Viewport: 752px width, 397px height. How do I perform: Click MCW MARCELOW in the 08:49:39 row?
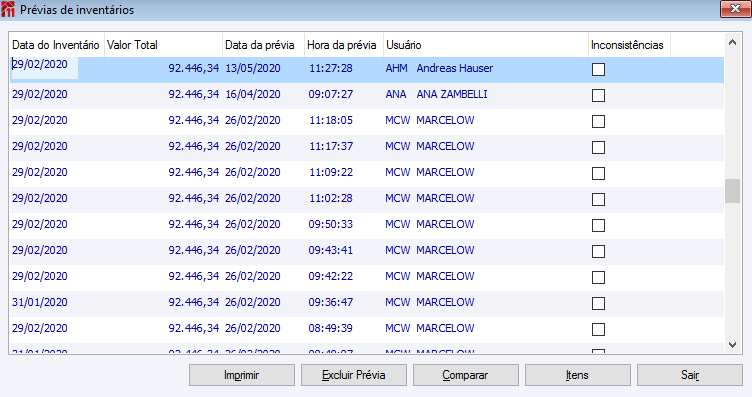[430, 328]
